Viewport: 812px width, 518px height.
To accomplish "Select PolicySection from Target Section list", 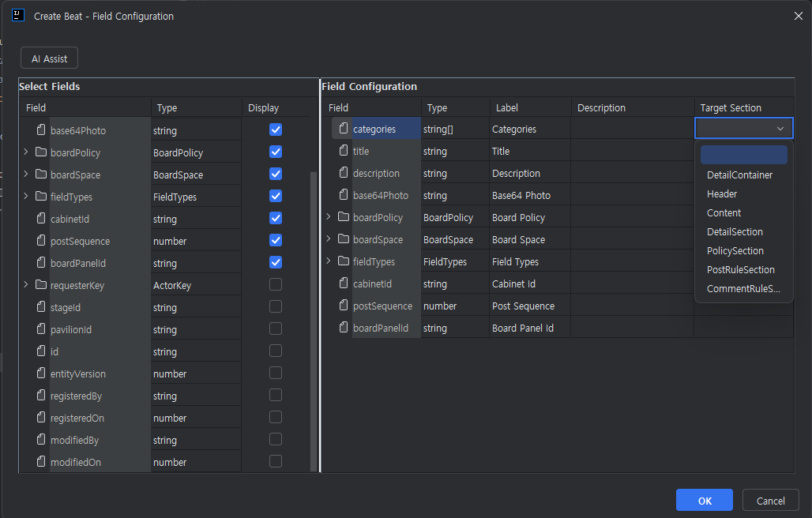I will 743,251.
